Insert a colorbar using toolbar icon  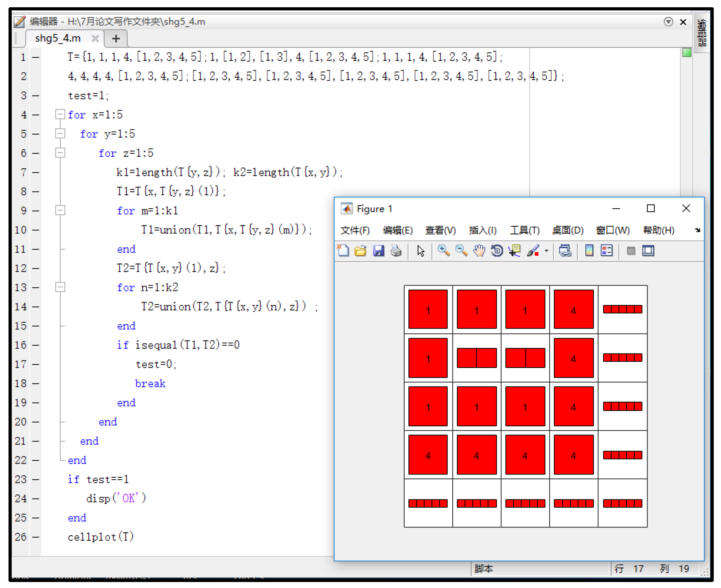(x=589, y=251)
